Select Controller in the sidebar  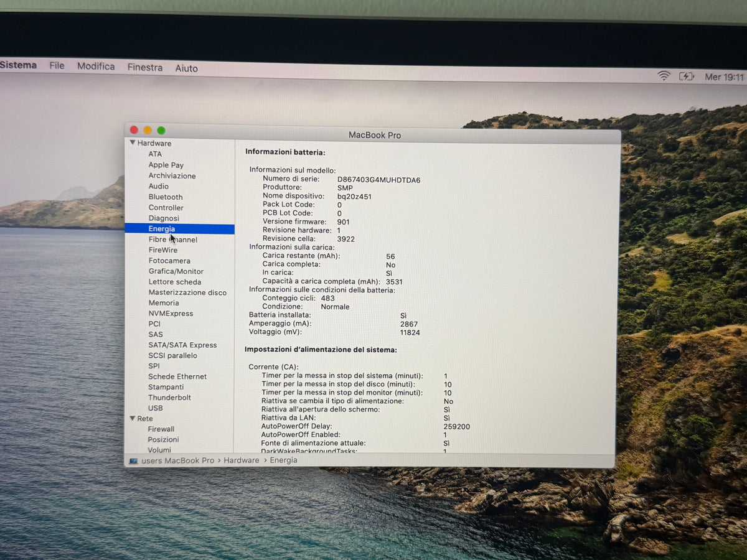pyautogui.click(x=166, y=207)
